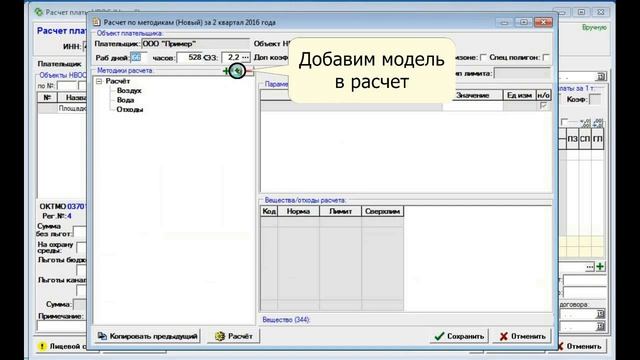Click the часов field showing 528
Screen dimensions: 640x360
tap(190, 58)
